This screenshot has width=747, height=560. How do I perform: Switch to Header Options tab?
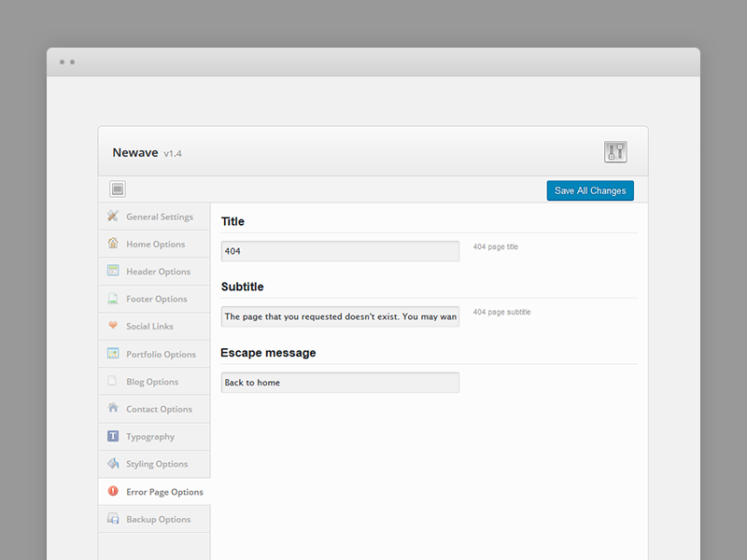[x=154, y=272]
